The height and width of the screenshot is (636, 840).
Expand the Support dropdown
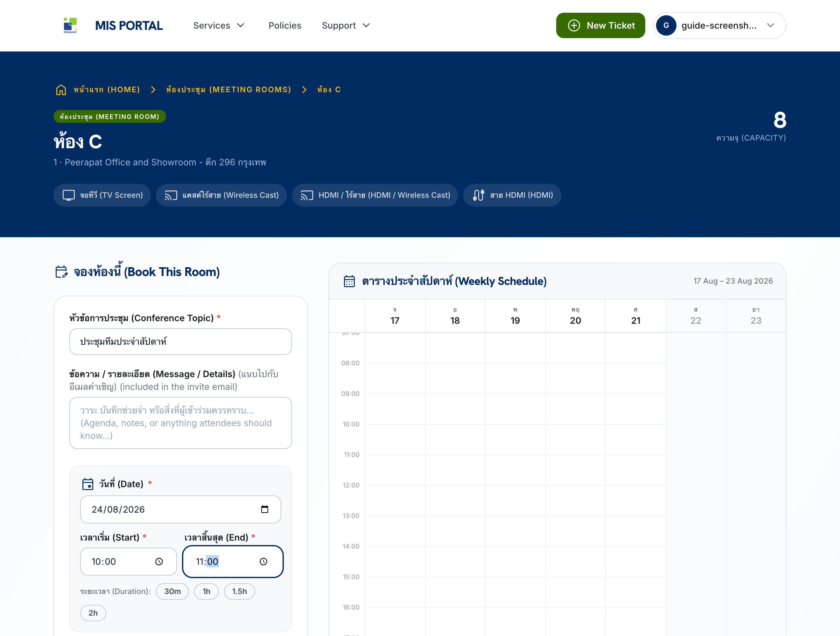click(346, 25)
